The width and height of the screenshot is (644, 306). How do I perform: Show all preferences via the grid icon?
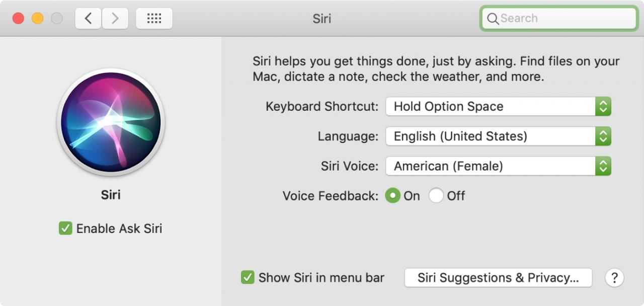154,19
